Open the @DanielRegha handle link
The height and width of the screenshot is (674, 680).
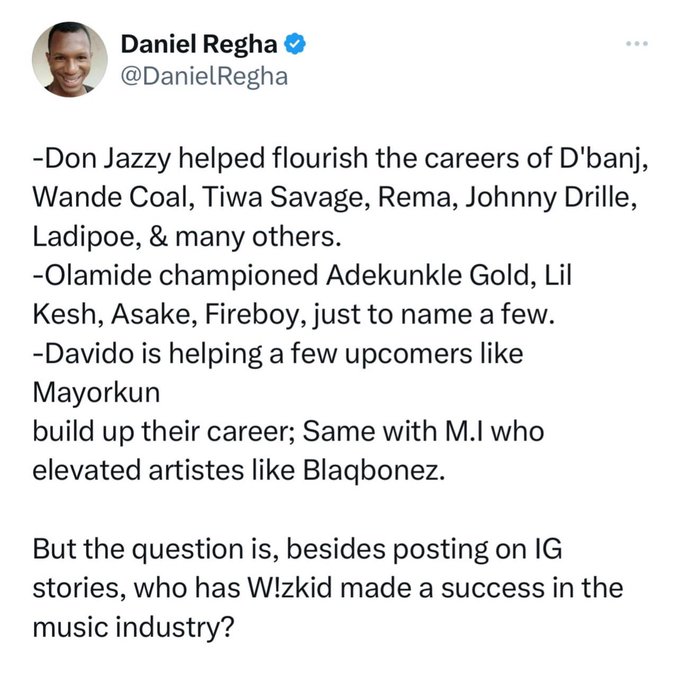click(x=203, y=76)
